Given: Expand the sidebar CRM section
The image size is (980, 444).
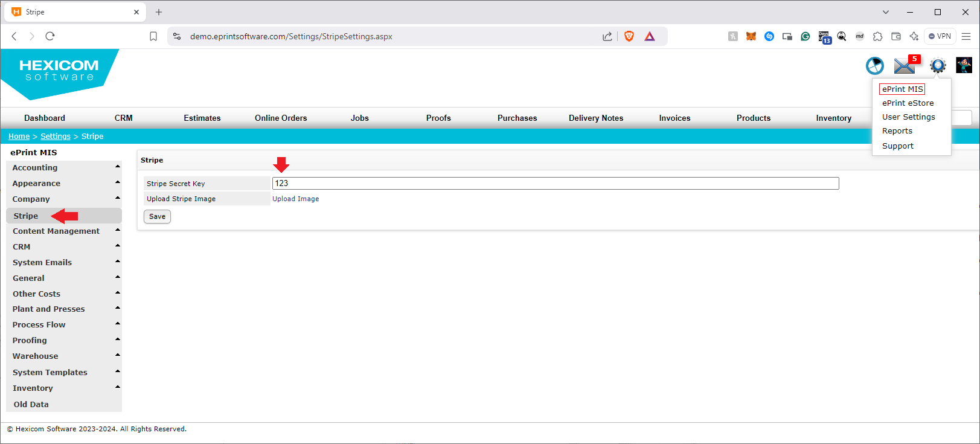Looking at the screenshot, I should pyautogui.click(x=64, y=246).
